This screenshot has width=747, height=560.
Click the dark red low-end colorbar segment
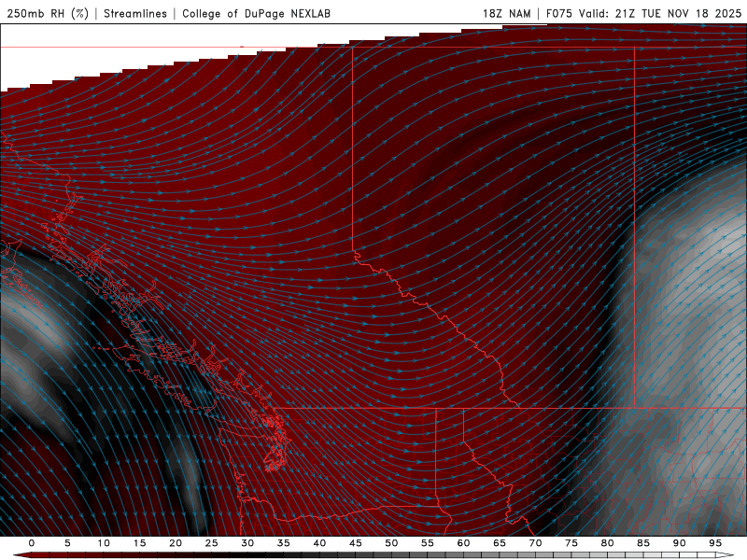pyautogui.click(x=22, y=555)
